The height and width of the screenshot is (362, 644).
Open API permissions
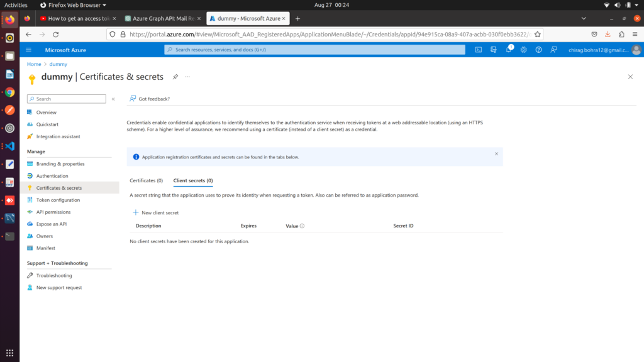point(53,212)
